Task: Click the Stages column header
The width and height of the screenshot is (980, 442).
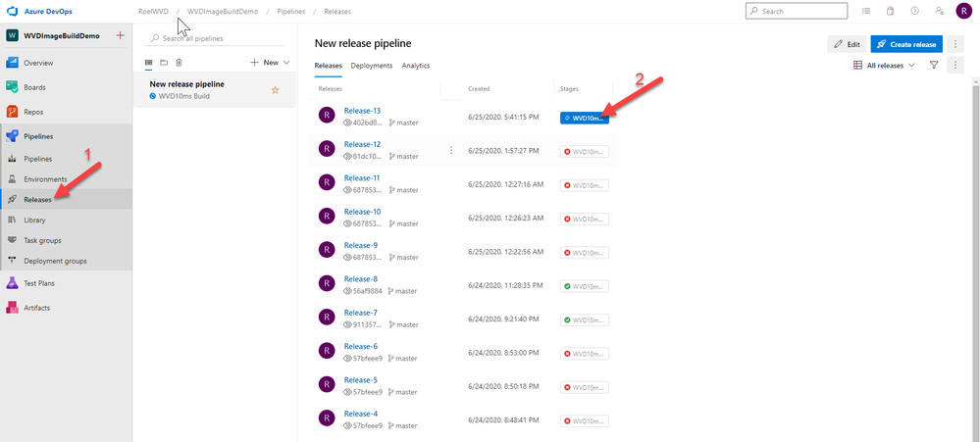Action: coord(570,88)
